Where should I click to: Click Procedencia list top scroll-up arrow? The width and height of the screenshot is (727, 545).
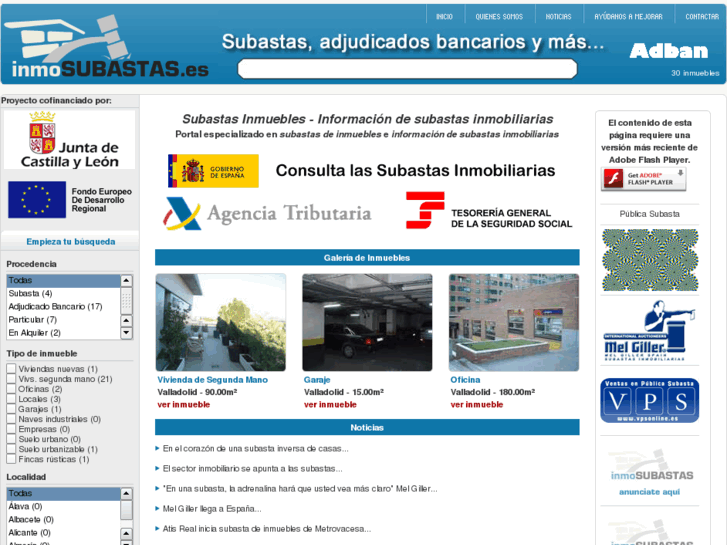tap(126, 281)
